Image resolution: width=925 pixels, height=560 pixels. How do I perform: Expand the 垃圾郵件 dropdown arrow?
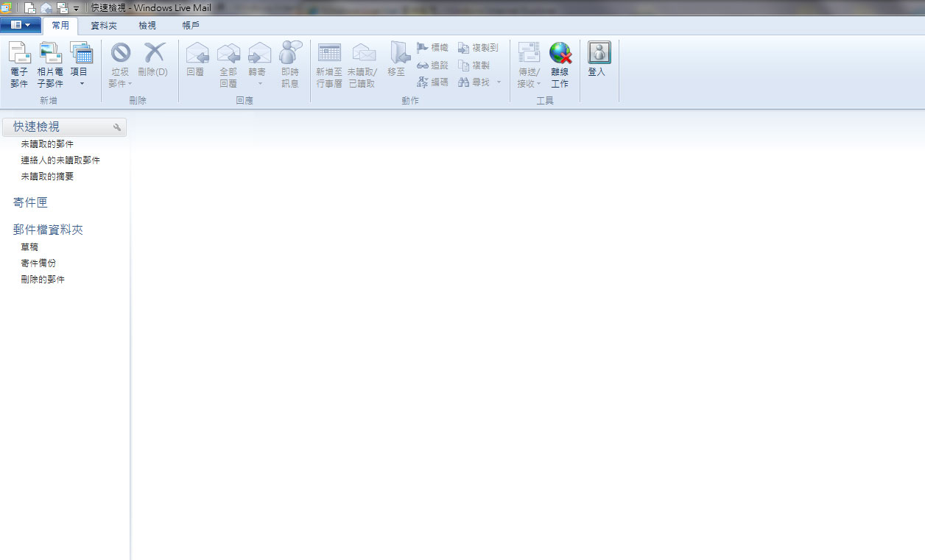(130, 84)
